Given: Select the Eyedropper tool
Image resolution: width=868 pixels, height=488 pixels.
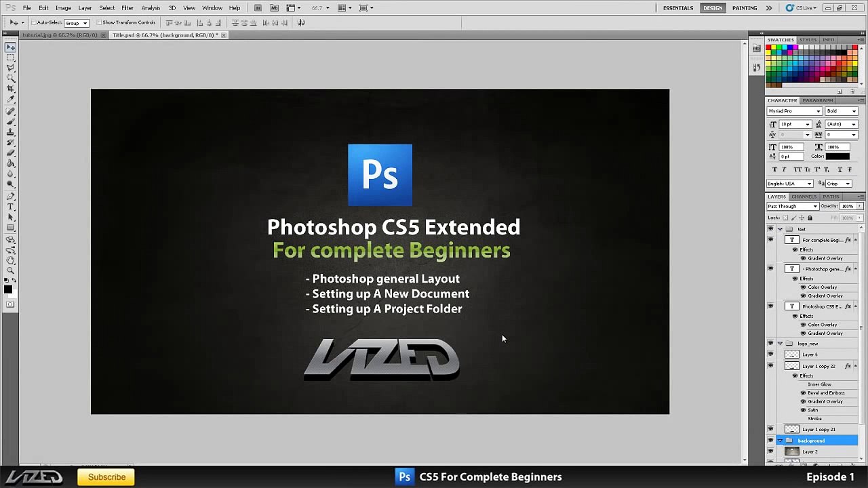Looking at the screenshot, I should (10, 98).
